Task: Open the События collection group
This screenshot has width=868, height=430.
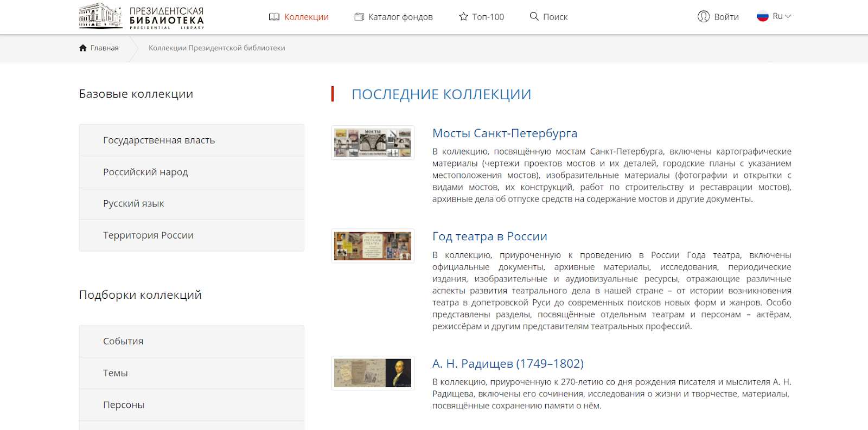Action: point(192,341)
